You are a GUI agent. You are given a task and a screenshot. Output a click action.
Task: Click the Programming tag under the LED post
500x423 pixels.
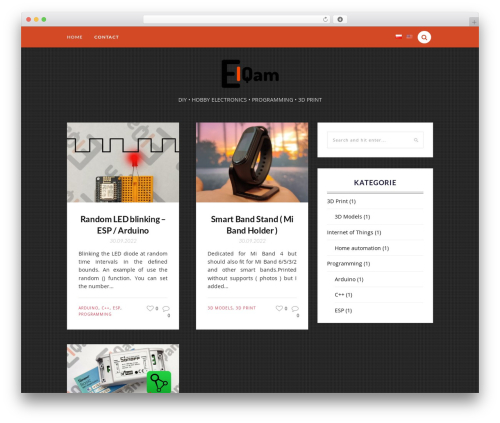(95, 314)
